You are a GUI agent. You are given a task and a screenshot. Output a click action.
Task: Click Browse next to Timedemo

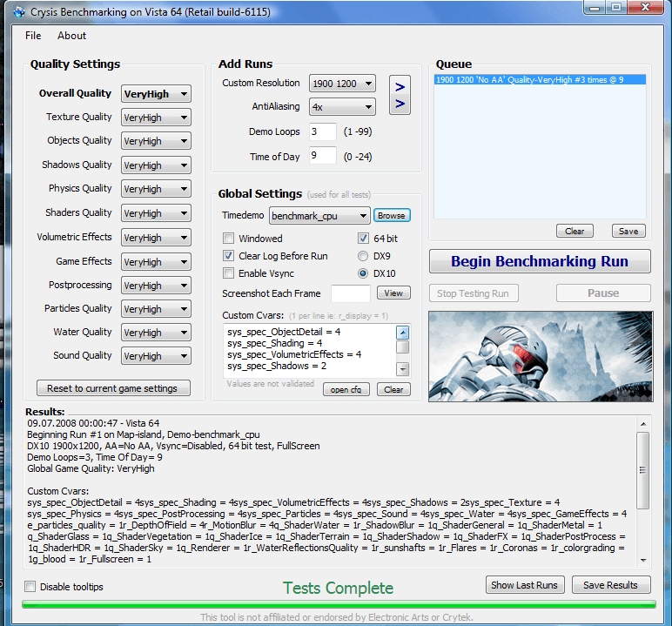[392, 215]
